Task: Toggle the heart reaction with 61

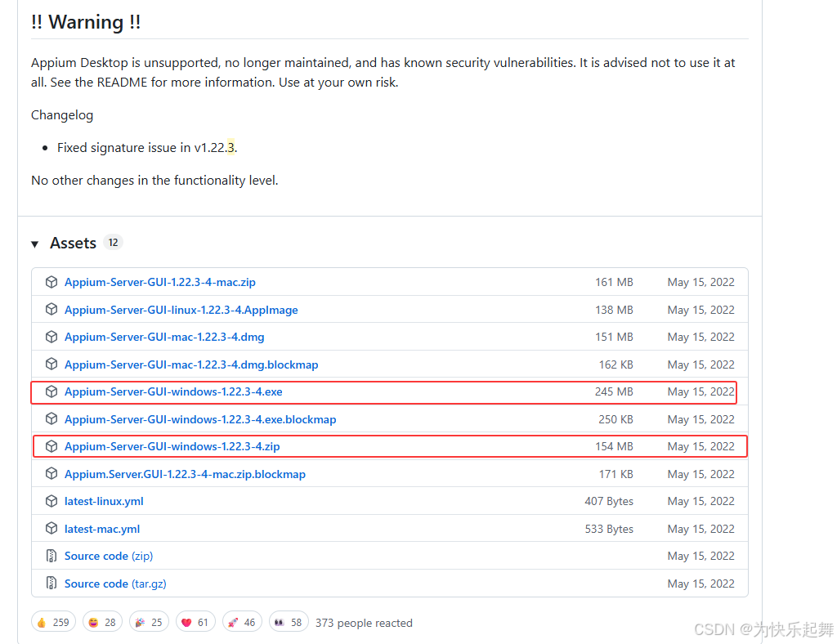Action: coord(195,622)
